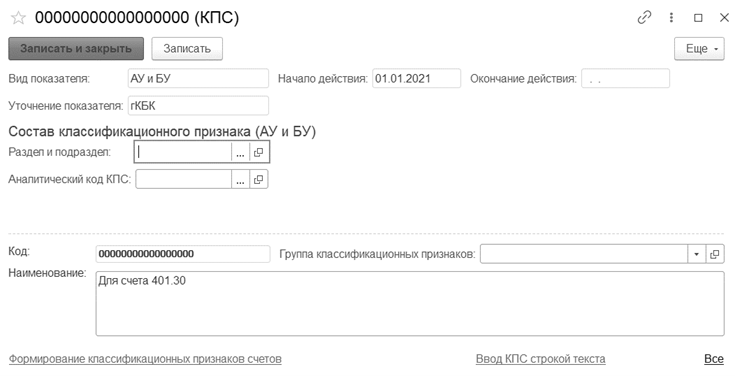Copy link to this form via chain icon
This screenshot has width=735, height=376.
coord(645,18)
